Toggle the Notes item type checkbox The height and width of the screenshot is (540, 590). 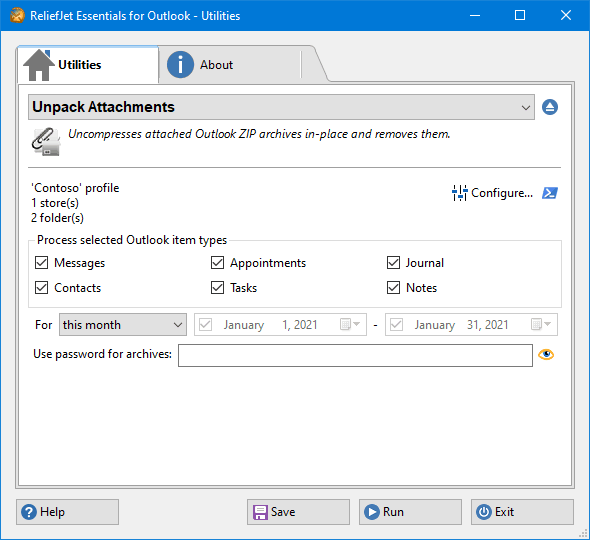pyautogui.click(x=394, y=288)
